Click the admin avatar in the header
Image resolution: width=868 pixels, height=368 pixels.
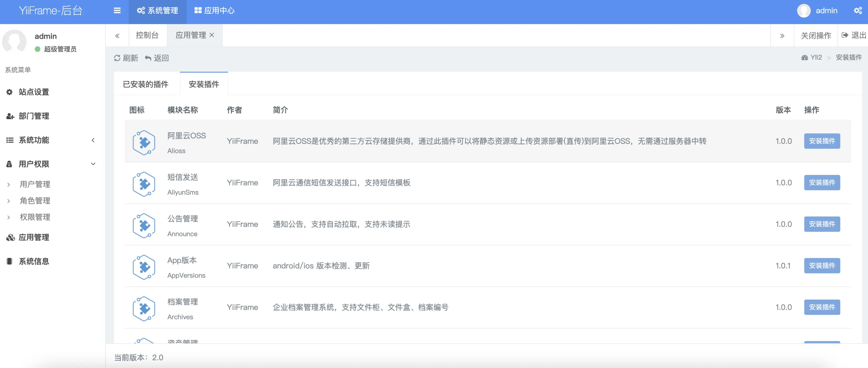coord(804,11)
